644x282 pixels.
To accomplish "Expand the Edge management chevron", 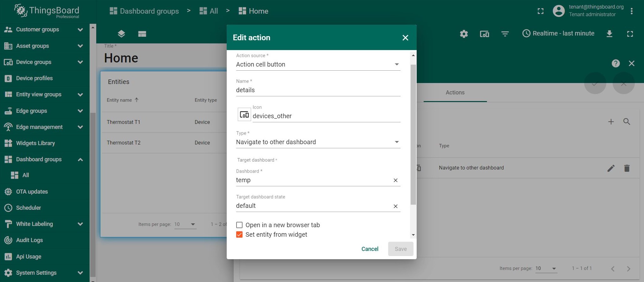I will [x=80, y=127].
